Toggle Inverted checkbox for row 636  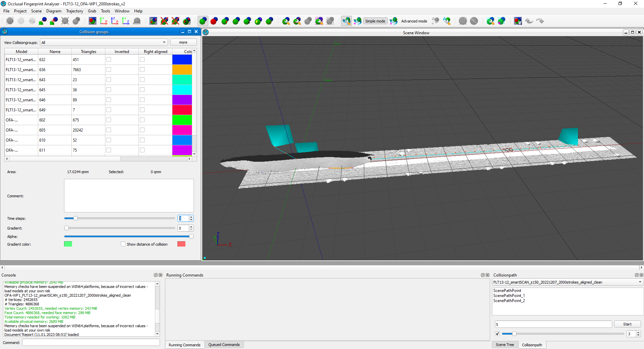point(109,70)
